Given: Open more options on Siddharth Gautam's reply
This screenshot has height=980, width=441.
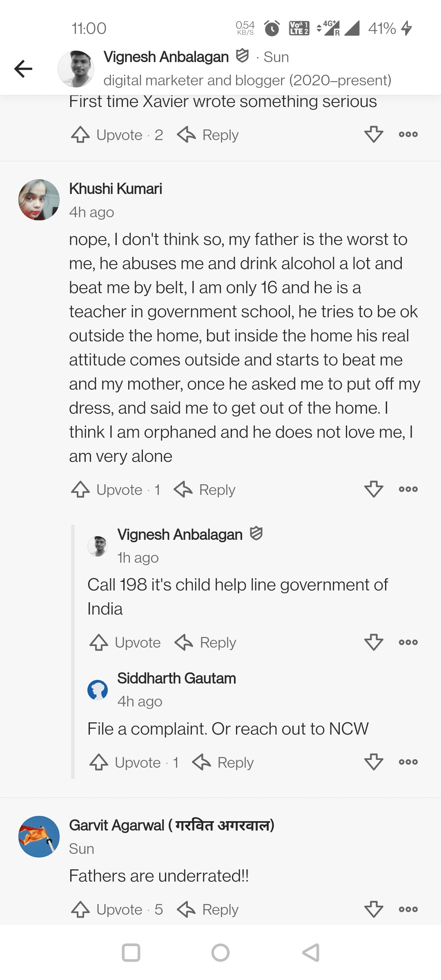Looking at the screenshot, I should [408, 762].
